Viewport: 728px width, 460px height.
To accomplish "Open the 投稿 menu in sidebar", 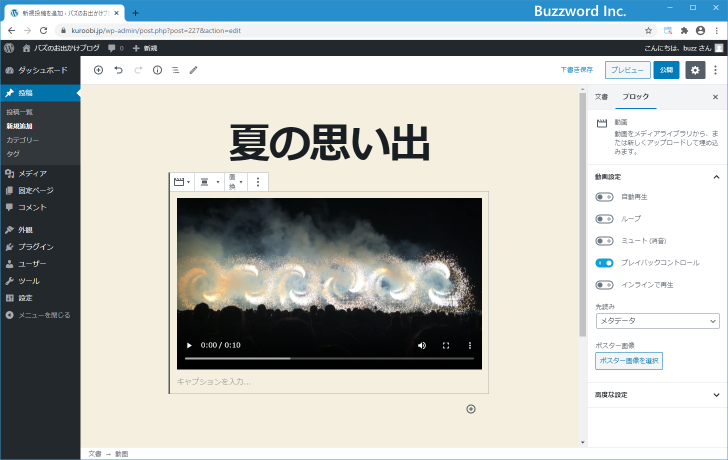I will tap(40, 93).
